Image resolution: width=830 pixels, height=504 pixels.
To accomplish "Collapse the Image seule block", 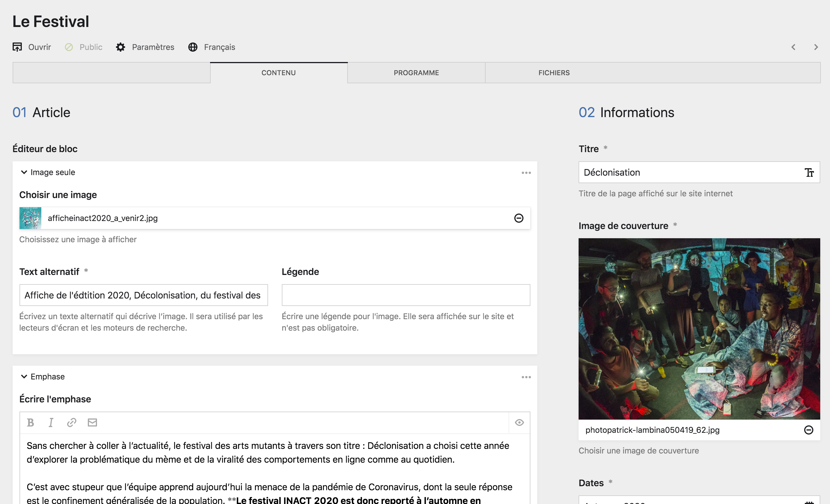I will (24, 172).
